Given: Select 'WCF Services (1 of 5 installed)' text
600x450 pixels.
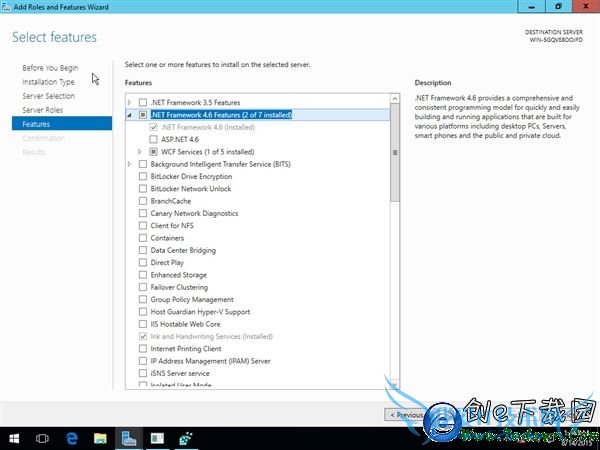Looking at the screenshot, I should (207, 152).
